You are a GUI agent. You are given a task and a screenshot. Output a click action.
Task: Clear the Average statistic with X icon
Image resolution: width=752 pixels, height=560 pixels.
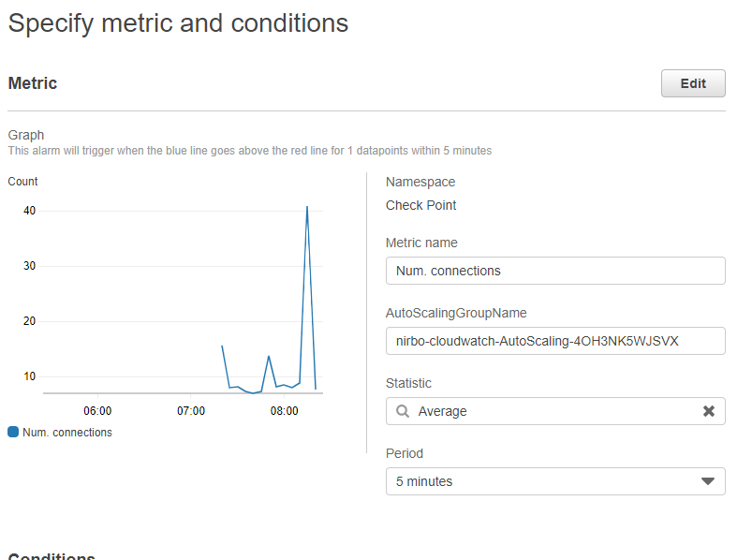pos(709,411)
